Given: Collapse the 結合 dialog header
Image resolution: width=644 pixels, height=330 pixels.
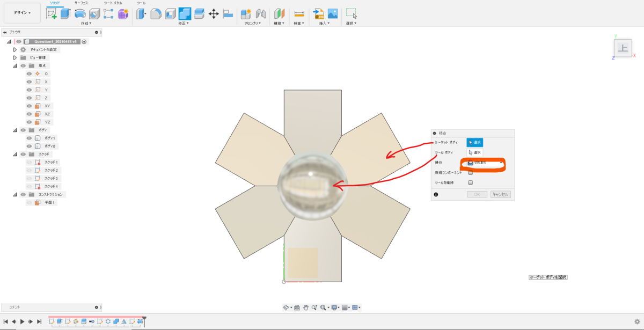Looking at the screenshot, I should tap(435, 133).
